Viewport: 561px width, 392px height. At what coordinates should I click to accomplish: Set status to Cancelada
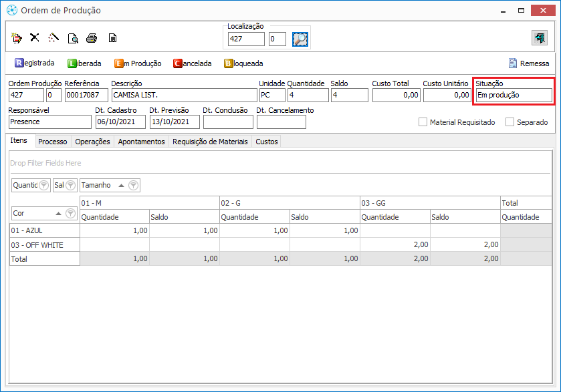193,63
